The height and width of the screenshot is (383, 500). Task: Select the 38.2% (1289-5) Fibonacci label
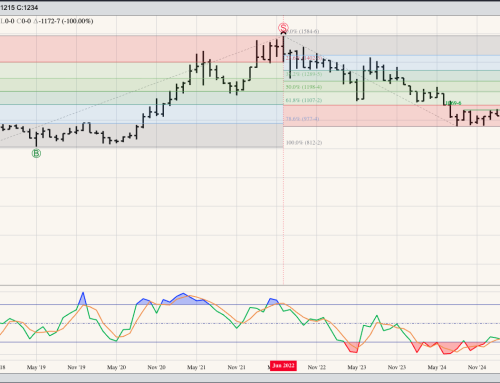304,74
